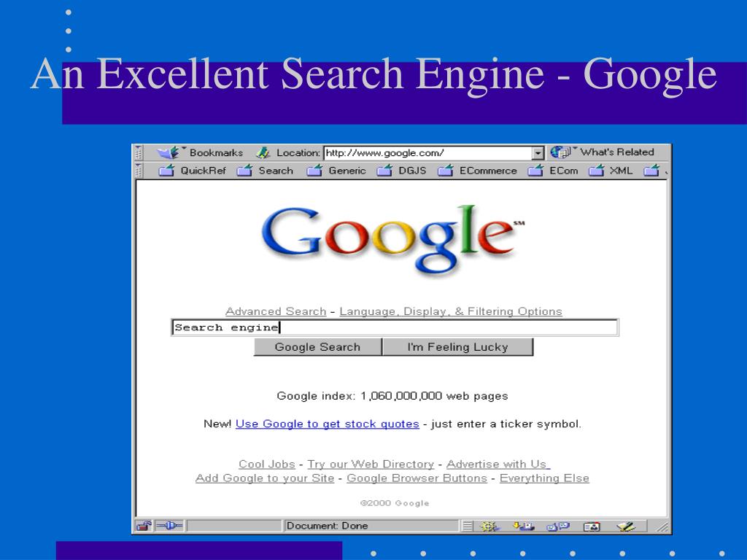
Task: Open Address Book icon in component bar
Action: pyautogui.click(x=592, y=526)
